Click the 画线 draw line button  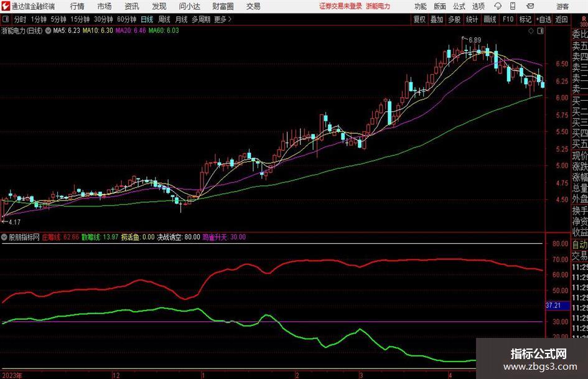[x=490, y=19]
